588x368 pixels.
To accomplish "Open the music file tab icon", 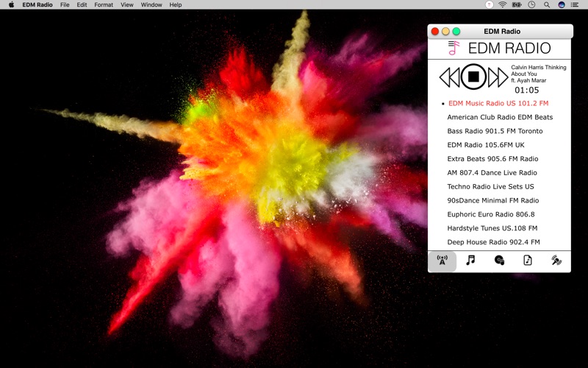I will pos(528,260).
